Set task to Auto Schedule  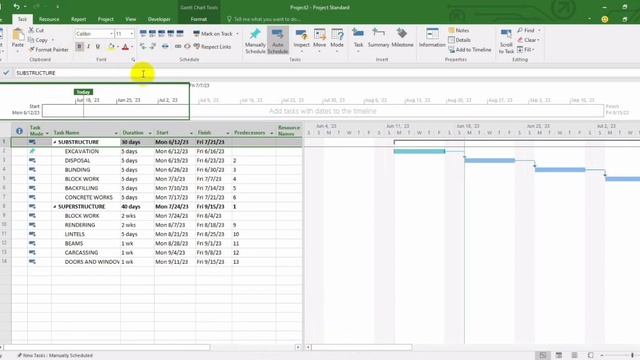(x=278, y=41)
